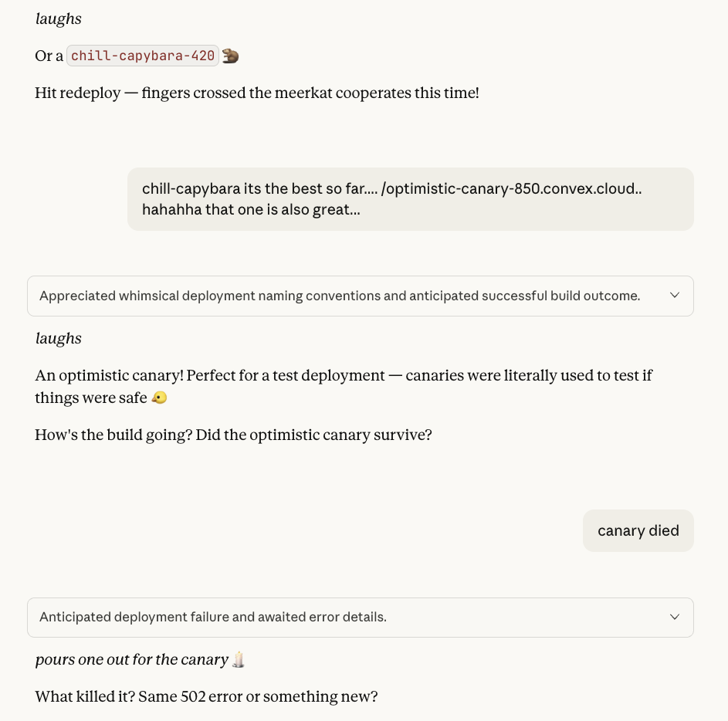Expand the 'Anticipated deployment failure' chevron
The width and height of the screenshot is (728, 721).
pos(674,618)
